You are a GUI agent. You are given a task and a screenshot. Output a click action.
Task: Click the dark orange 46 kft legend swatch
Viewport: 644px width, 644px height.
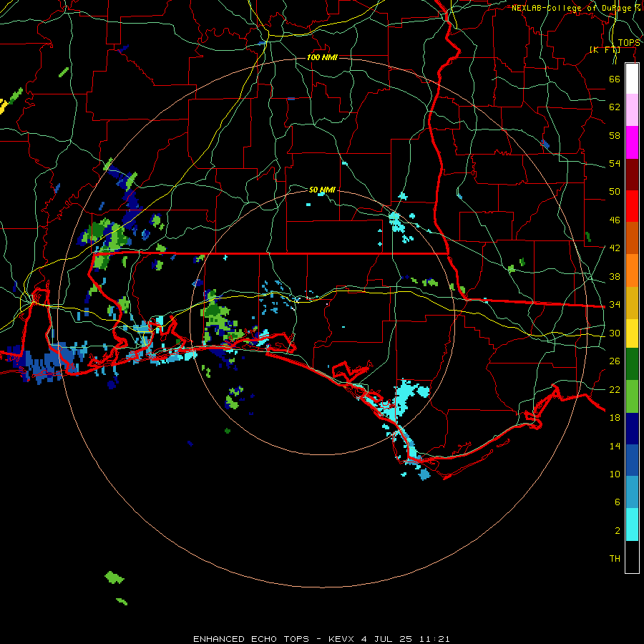(632, 238)
